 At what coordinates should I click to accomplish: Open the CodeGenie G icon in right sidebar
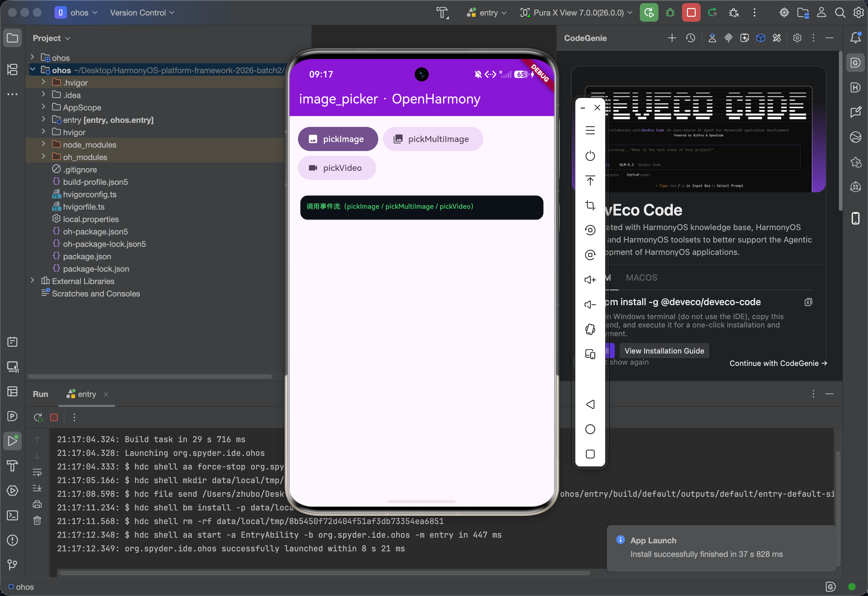point(855,63)
